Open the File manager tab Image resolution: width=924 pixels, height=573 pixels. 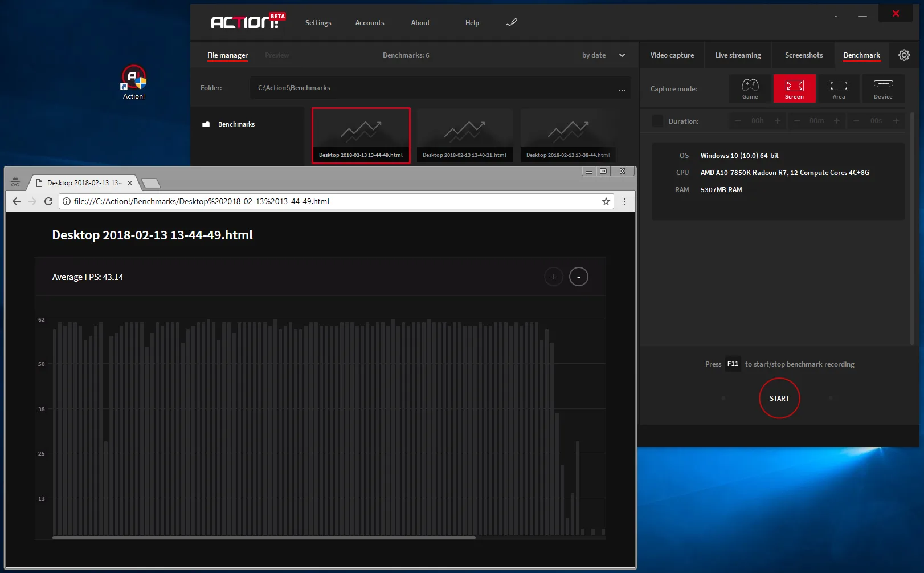(x=227, y=55)
